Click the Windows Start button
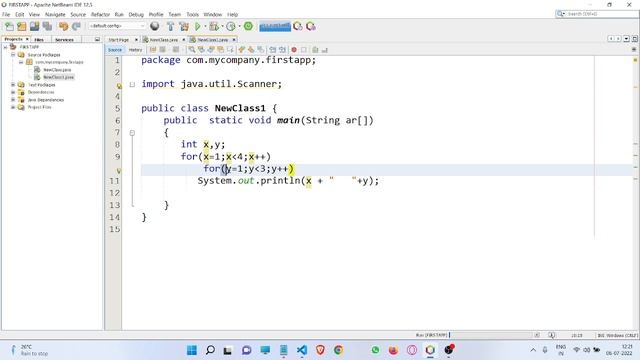Viewport: 640px width, 360px height. click(191, 350)
